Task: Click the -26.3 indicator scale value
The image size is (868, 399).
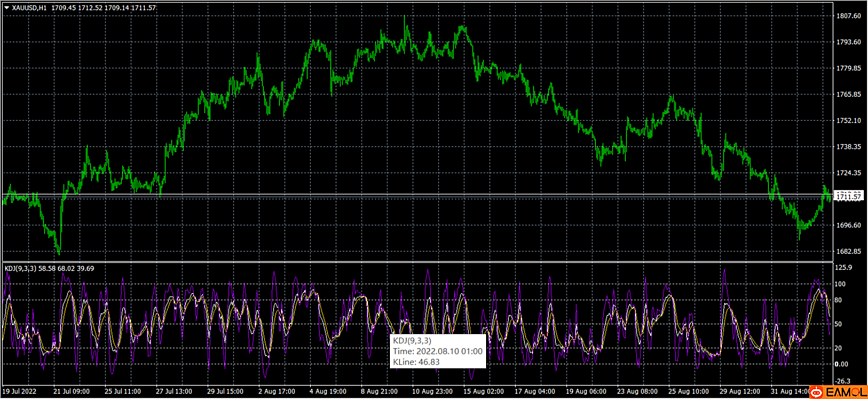Action: (843, 381)
